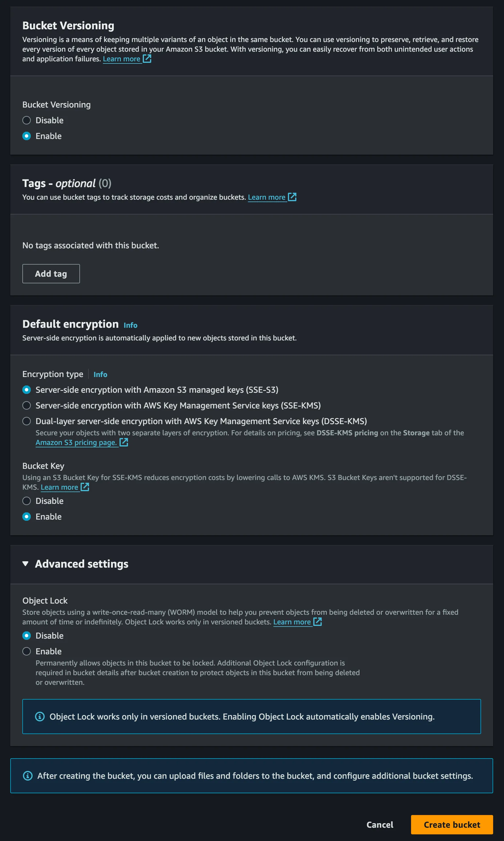Open external link icon beside Bucket Versioning Learn more

tap(147, 59)
